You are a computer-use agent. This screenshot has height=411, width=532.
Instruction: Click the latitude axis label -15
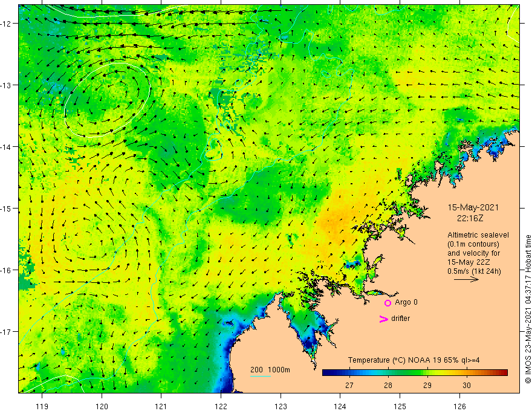coord(6,208)
